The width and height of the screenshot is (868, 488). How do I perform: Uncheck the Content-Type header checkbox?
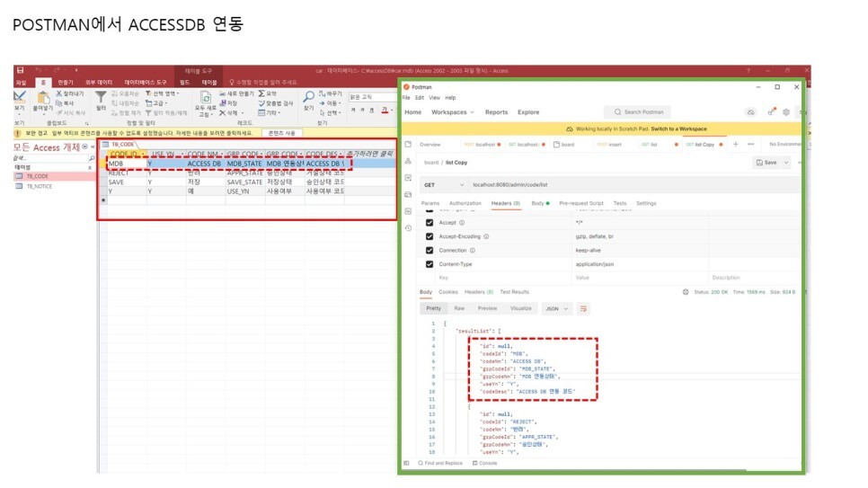[x=429, y=264]
